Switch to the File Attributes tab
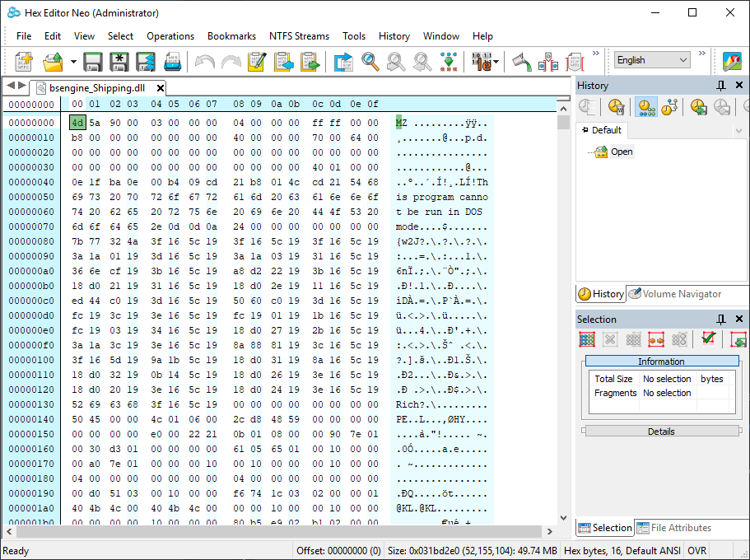Image resolution: width=750 pixels, height=560 pixels. (674, 527)
